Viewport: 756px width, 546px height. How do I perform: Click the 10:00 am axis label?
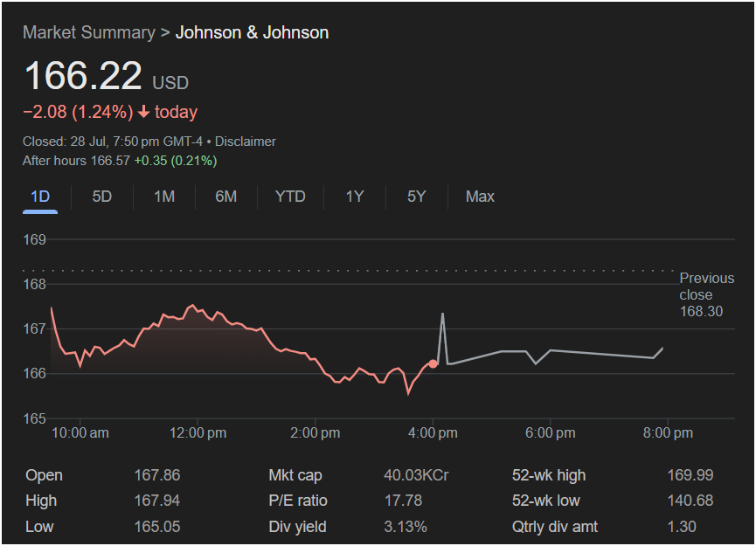(x=80, y=432)
